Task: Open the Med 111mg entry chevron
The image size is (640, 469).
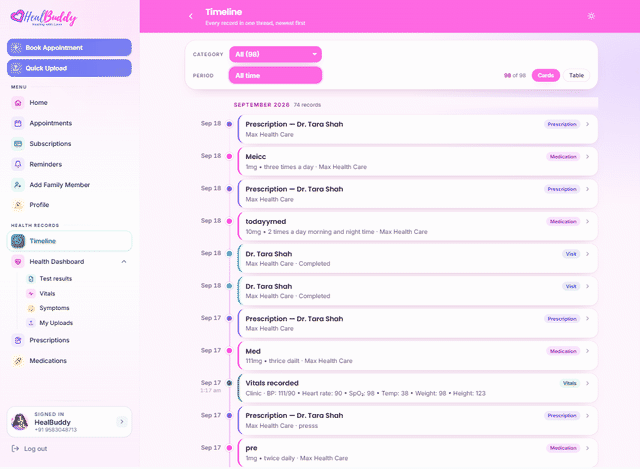Action: [x=587, y=351]
